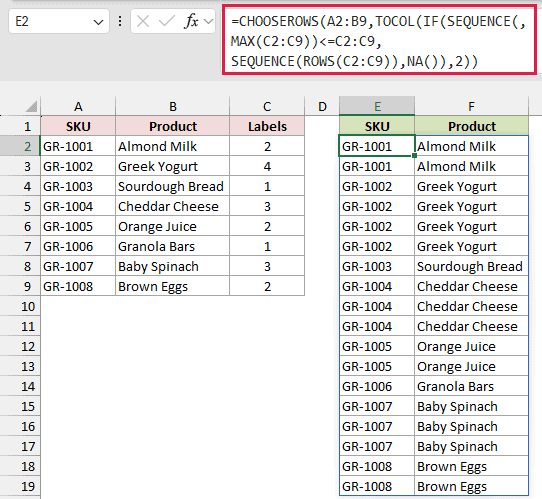The width and height of the screenshot is (542, 499).
Task: Click Almond Milk in column B
Action: 172,146
